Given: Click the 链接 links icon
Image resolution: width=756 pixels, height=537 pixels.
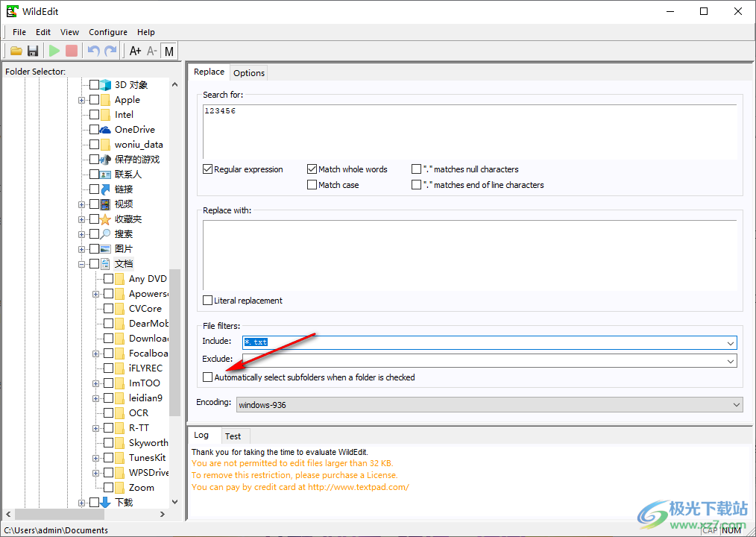Looking at the screenshot, I should click(106, 189).
